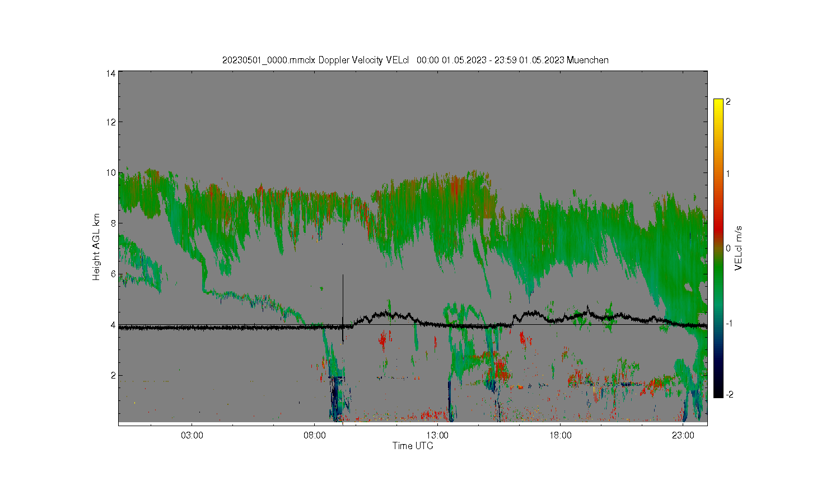This screenshot has height=504, width=840.
Task: Click the '03:00' time tick label
Action: pyautogui.click(x=192, y=435)
